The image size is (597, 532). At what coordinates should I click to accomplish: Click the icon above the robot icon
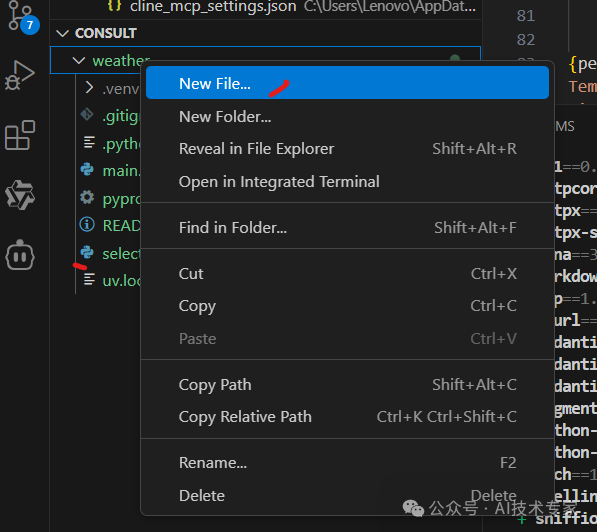point(20,195)
